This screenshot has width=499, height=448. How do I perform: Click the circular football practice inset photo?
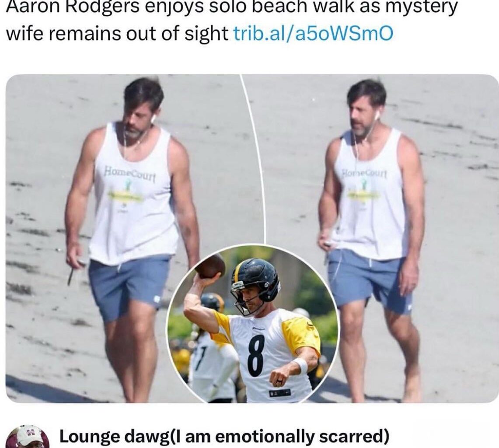(253, 324)
